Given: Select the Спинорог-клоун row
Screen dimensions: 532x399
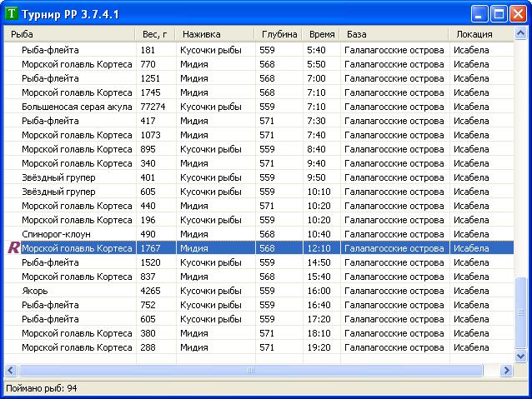Looking at the screenshot, I should (x=259, y=234).
